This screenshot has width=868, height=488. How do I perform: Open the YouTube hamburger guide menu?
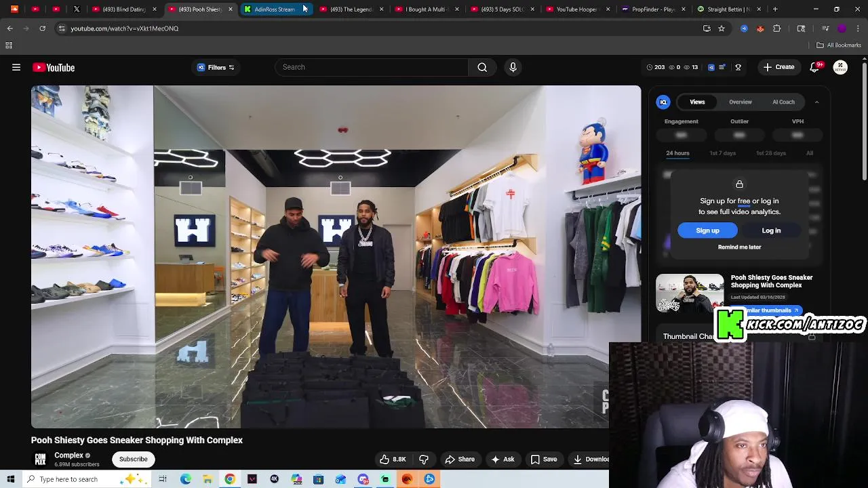click(x=16, y=67)
